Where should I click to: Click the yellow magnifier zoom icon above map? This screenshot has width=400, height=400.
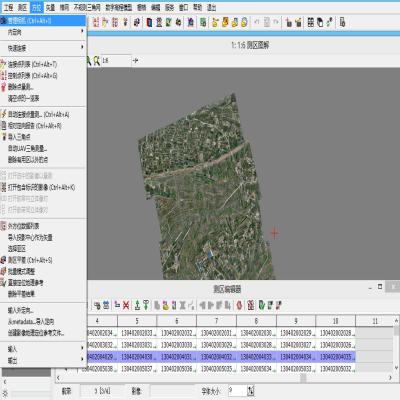click(x=96, y=60)
